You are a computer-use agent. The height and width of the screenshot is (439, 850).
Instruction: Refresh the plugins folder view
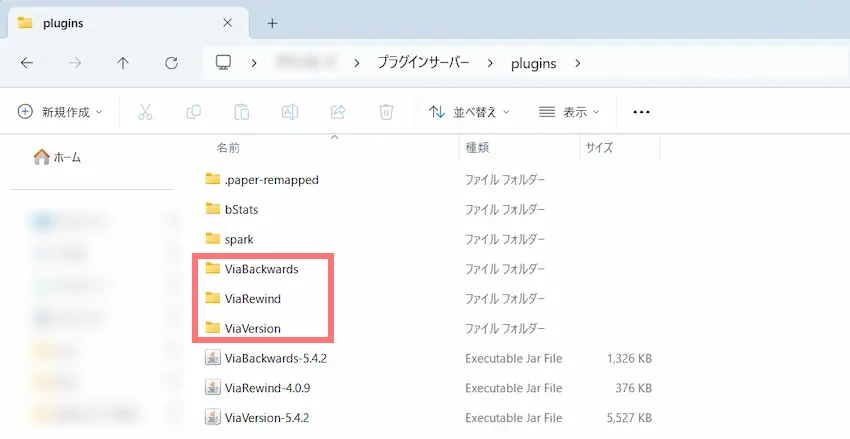(x=171, y=63)
